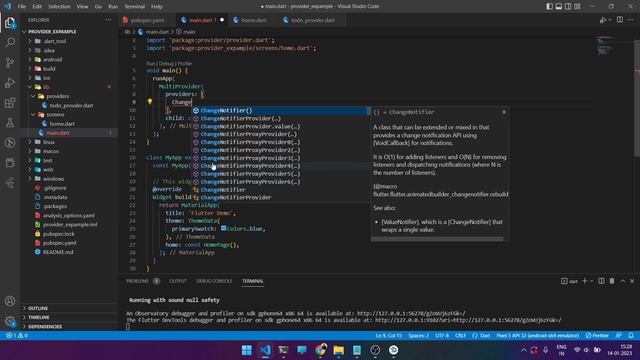Close the ChangeNotifier documentation popup
The height and width of the screenshot is (360, 640).
pyautogui.click(x=504, y=112)
